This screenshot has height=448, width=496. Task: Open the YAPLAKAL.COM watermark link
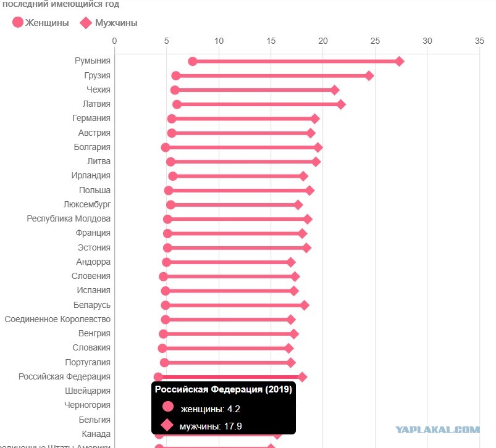point(437,429)
